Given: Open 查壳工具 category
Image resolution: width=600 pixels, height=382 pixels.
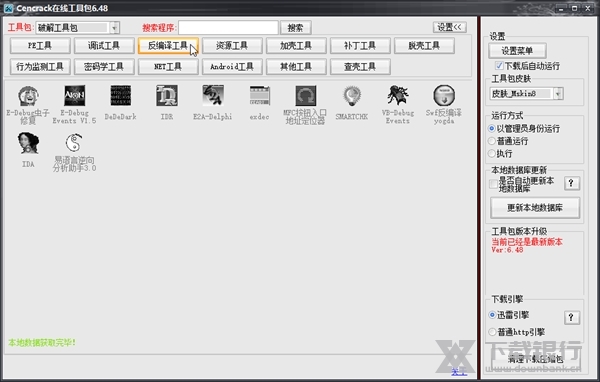Looking at the screenshot, I should click(360, 67).
